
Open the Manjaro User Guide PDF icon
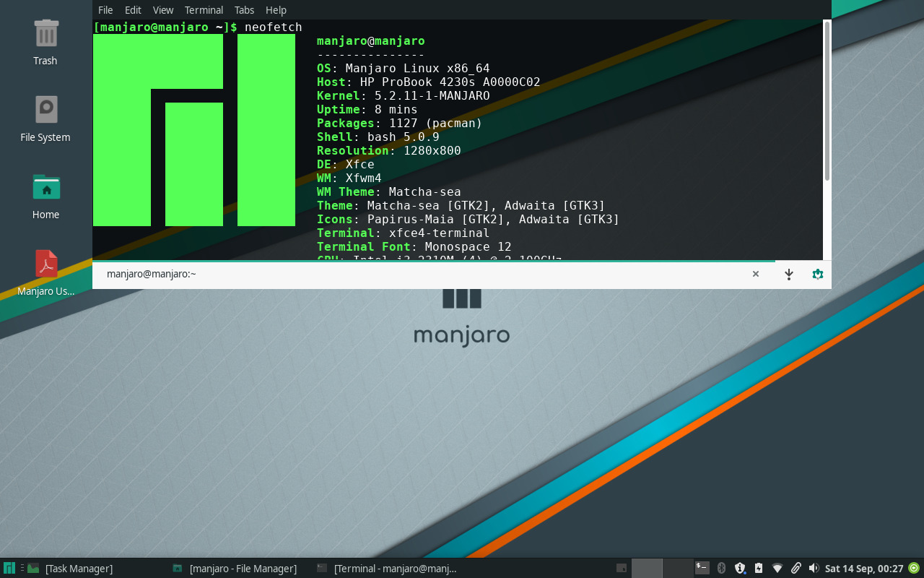coord(45,264)
